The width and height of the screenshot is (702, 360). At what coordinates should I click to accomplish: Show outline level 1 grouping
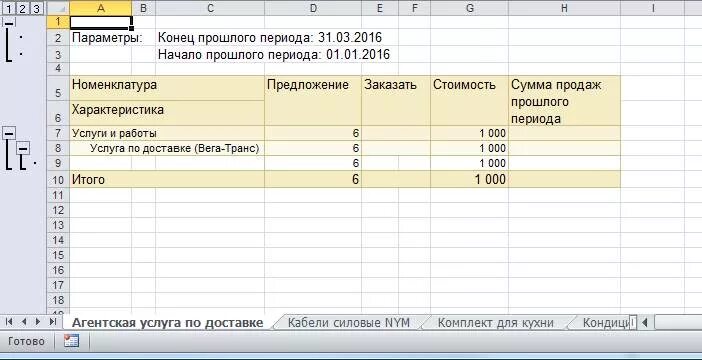point(8,9)
